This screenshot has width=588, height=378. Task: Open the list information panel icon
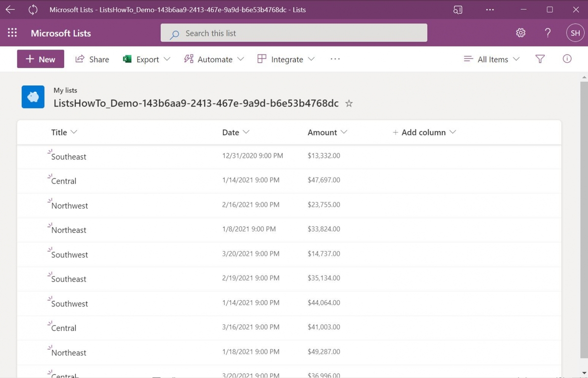[x=567, y=59]
